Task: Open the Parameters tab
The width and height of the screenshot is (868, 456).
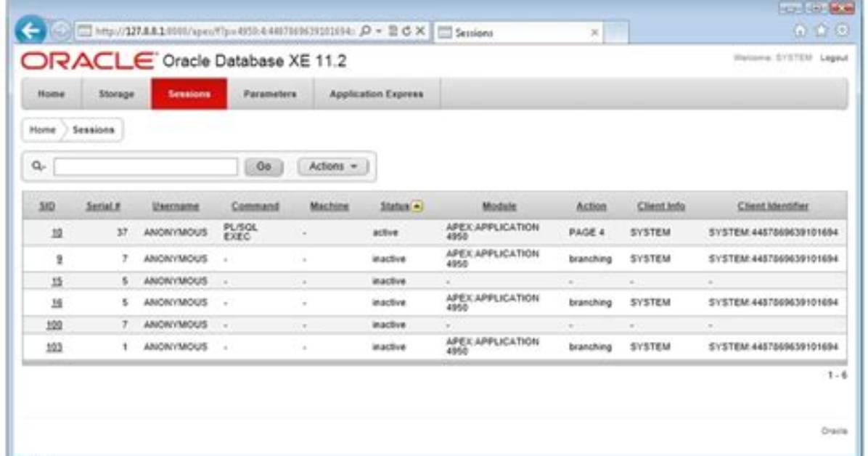Action: click(270, 94)
